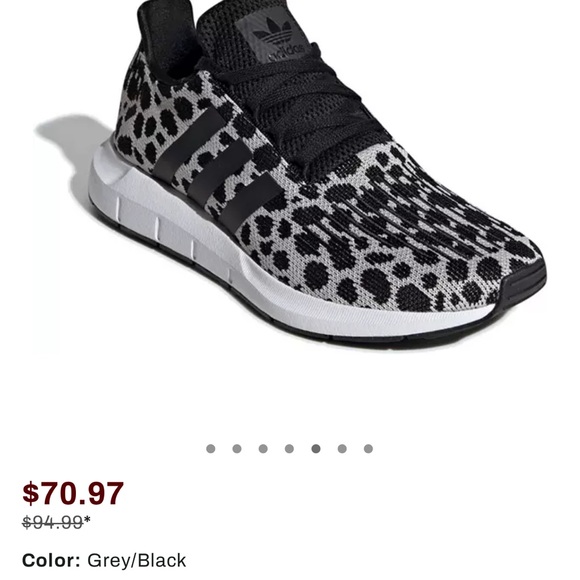This screenshot has width=580, height=580.
Task: Click the Grey/Black color value
Action: point(136,560)
